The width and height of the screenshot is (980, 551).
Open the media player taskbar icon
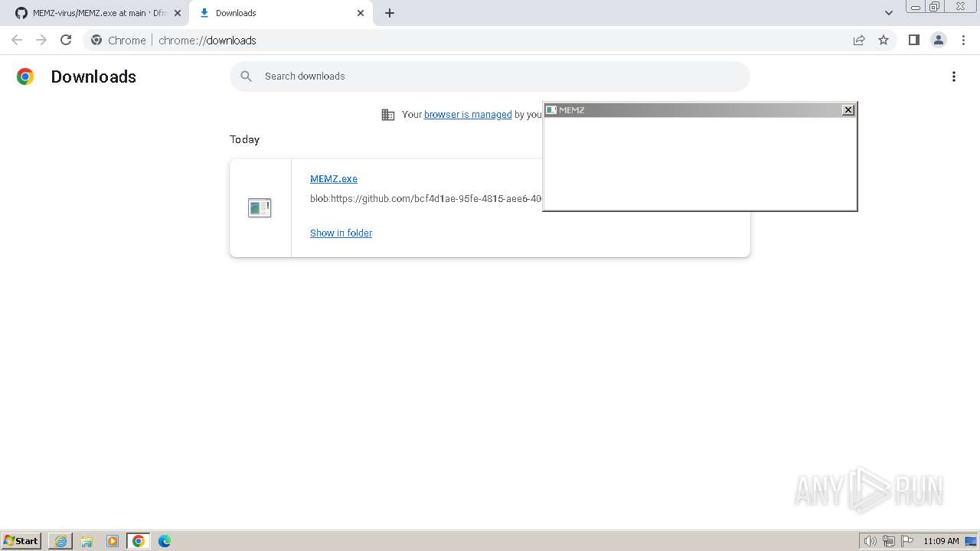point(113,541)
